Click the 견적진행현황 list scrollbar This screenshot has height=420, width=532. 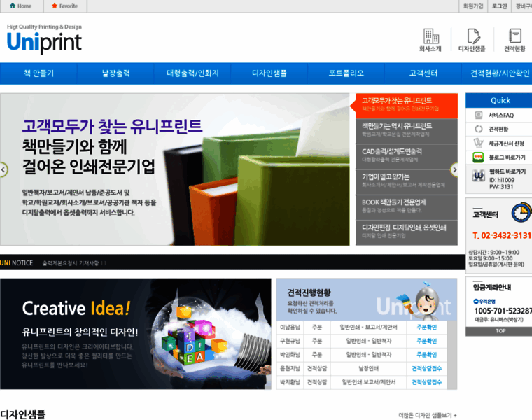[x=451, y=355]
